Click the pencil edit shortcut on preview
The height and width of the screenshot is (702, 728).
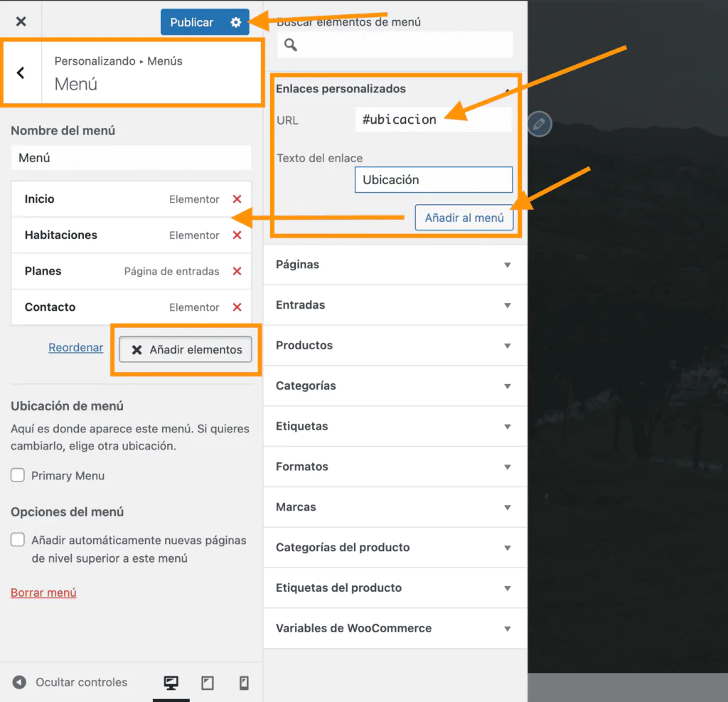(x=540, y=124)
